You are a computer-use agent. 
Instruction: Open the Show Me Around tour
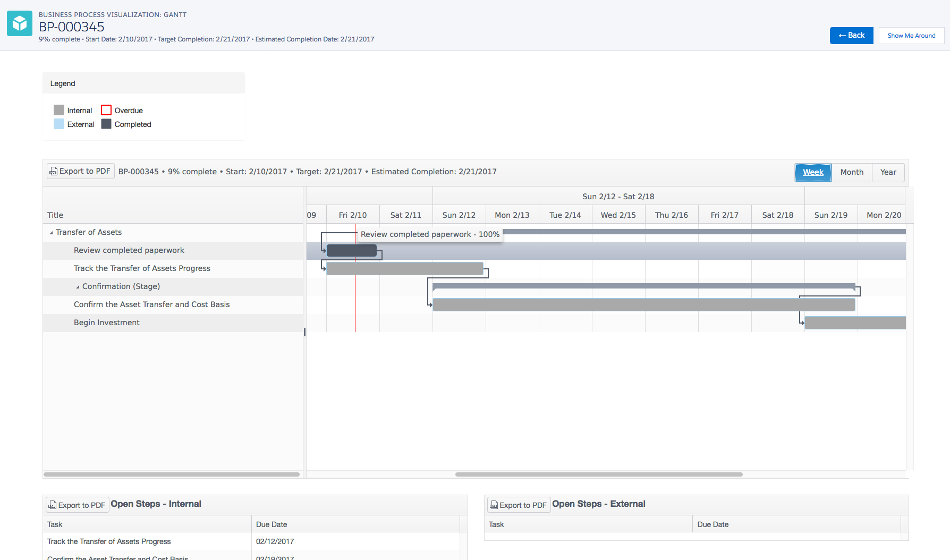click(x=911, y=35)
